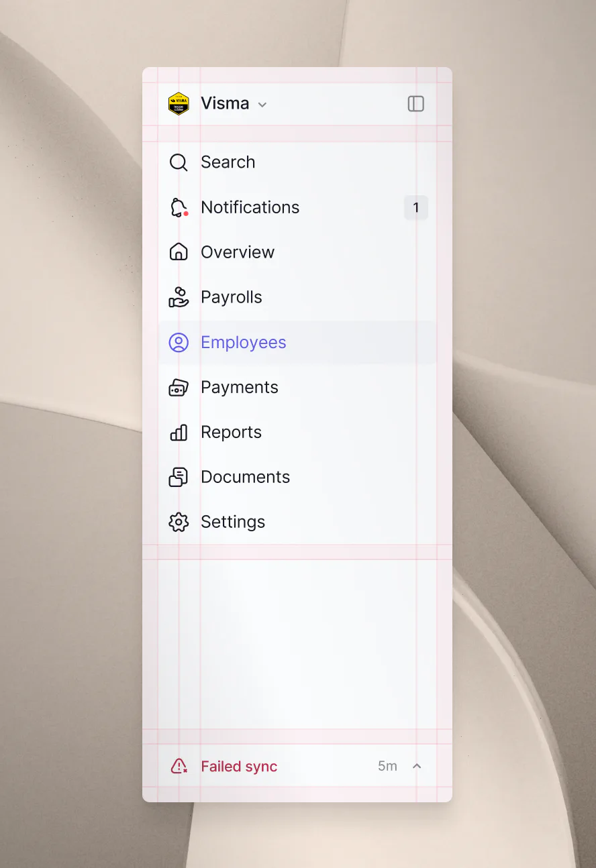
Task: Go to the Overview page
Action: tap(297, 252)
